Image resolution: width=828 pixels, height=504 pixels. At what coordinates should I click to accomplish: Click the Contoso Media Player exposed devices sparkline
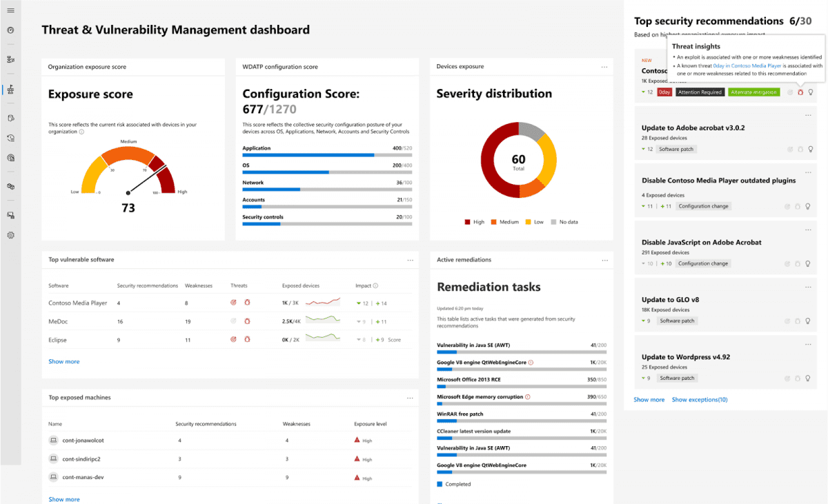[x=323, y=302]
